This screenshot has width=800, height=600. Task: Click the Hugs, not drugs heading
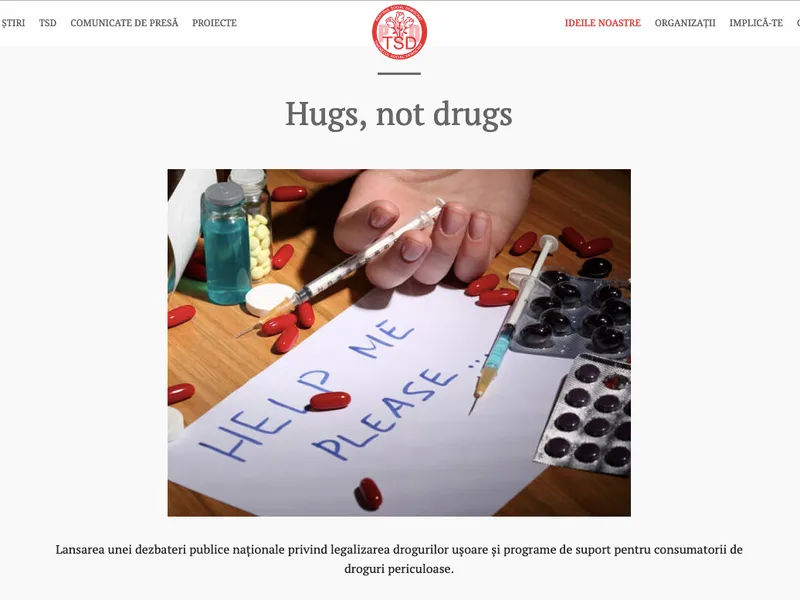coord(398,114)
